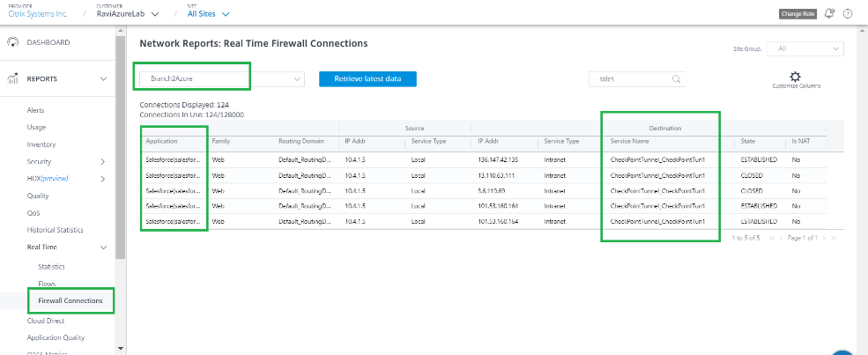Click the Reports chart icon
The image size is (868, 355).
coord(12,79)
